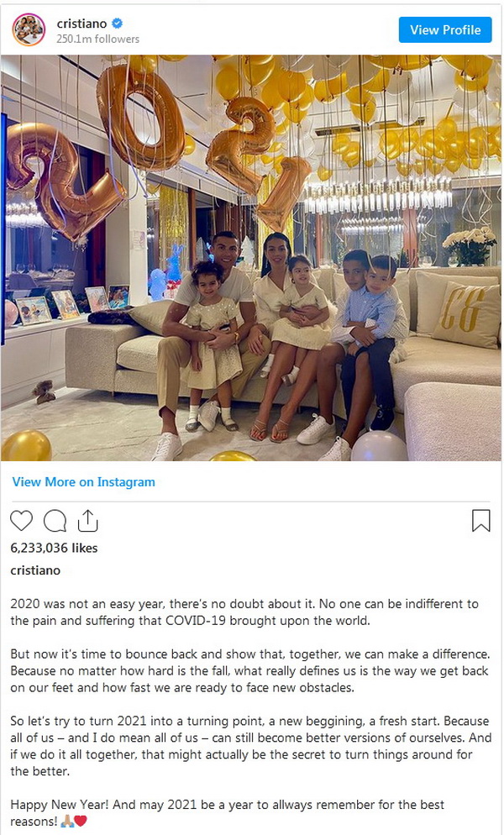Click the View Profile button
The image size is (504, 835).
click(445, 30)
